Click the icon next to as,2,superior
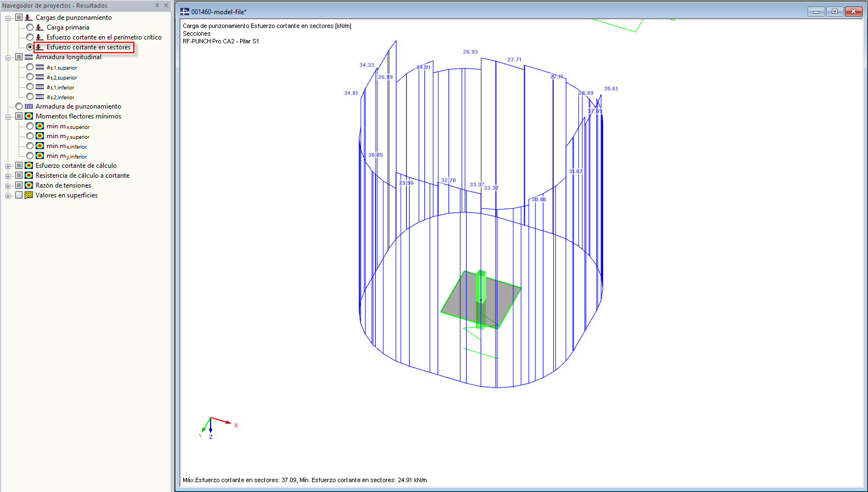The width and height of the screenshot is (868, 492). point(39,77)
